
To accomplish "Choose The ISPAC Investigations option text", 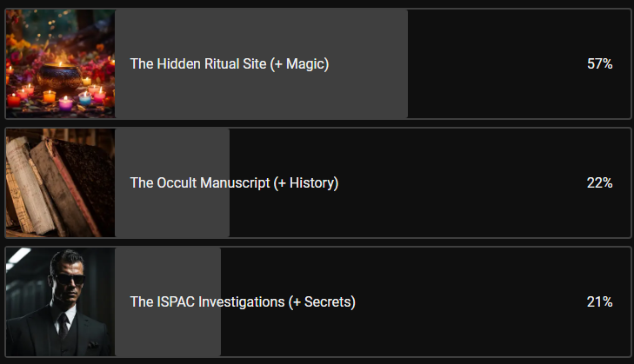I will pyautogui.click(x=242, y=301).
